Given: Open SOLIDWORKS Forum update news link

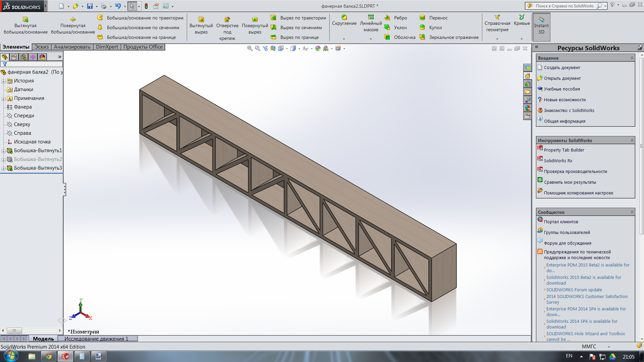Looking at the screenshot, I should 574,290.
